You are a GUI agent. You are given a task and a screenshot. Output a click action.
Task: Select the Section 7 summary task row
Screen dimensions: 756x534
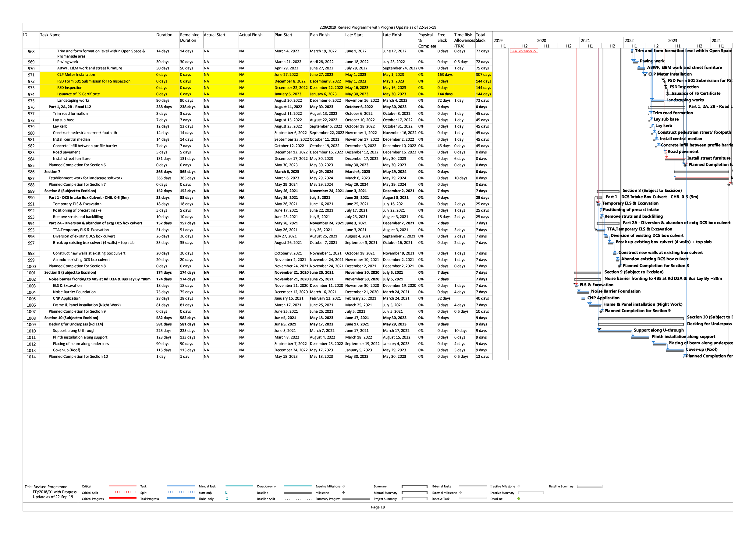(52, 172)
